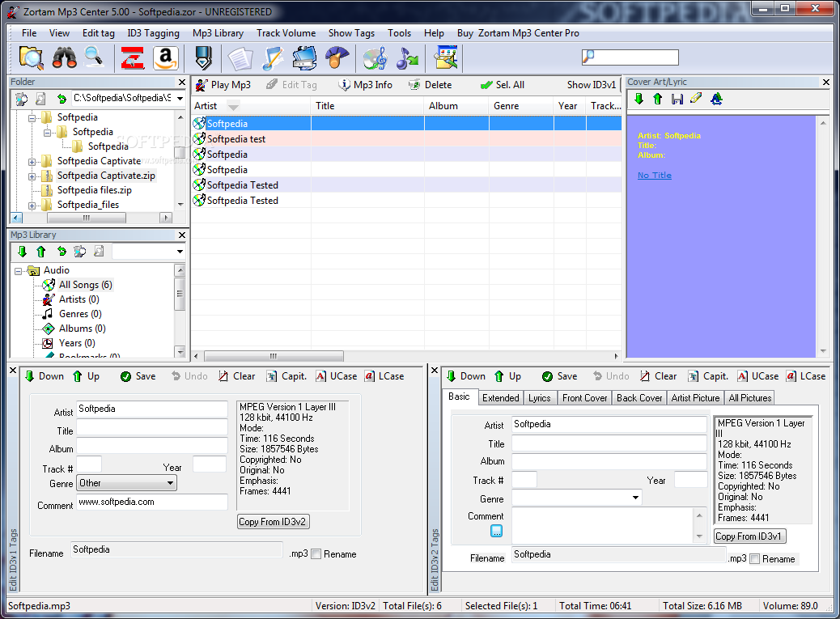Collapse the Audio node in Mp3 Library

(18, 270)
